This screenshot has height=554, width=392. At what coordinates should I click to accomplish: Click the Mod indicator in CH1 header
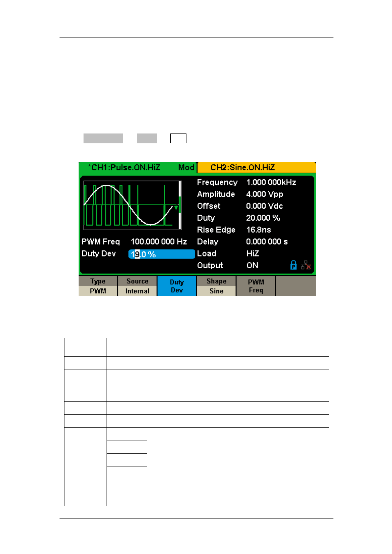(x=186, y=167)
